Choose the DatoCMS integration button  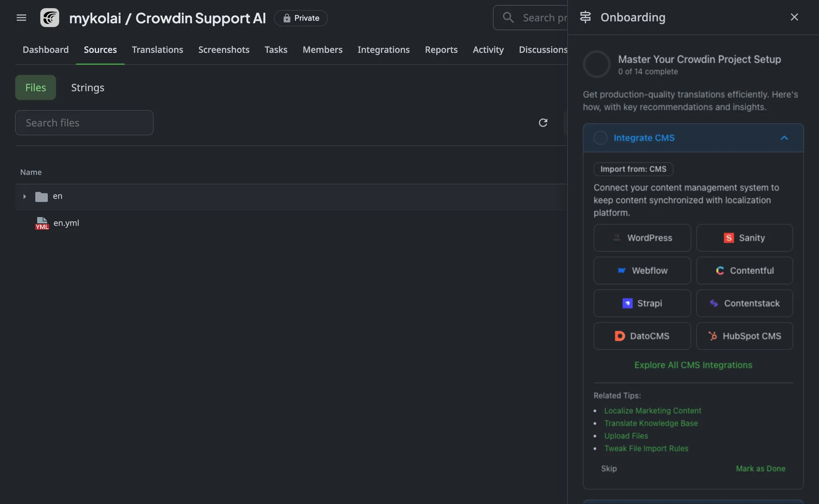tap(642, 336)
